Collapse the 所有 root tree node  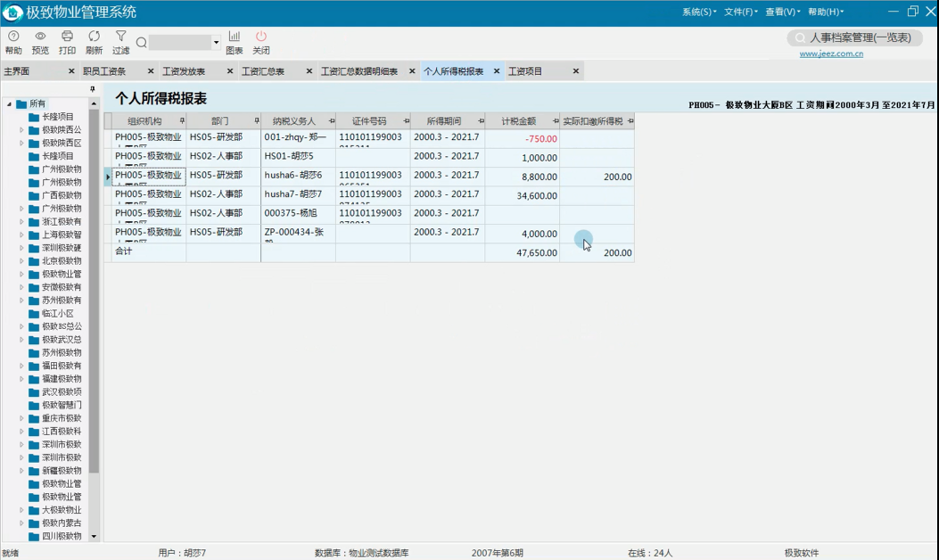tap(10, 104)
